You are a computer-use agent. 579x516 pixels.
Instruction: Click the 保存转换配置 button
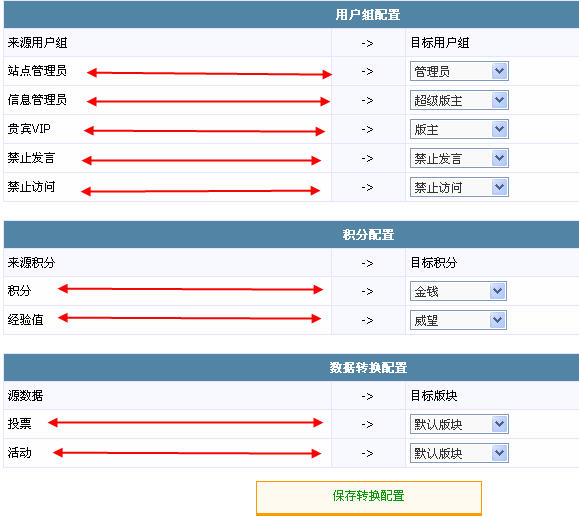(x=369, y=497)
